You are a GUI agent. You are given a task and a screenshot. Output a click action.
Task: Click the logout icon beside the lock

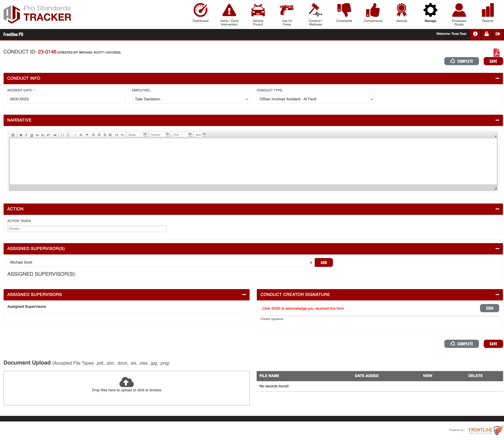point(498,34)
